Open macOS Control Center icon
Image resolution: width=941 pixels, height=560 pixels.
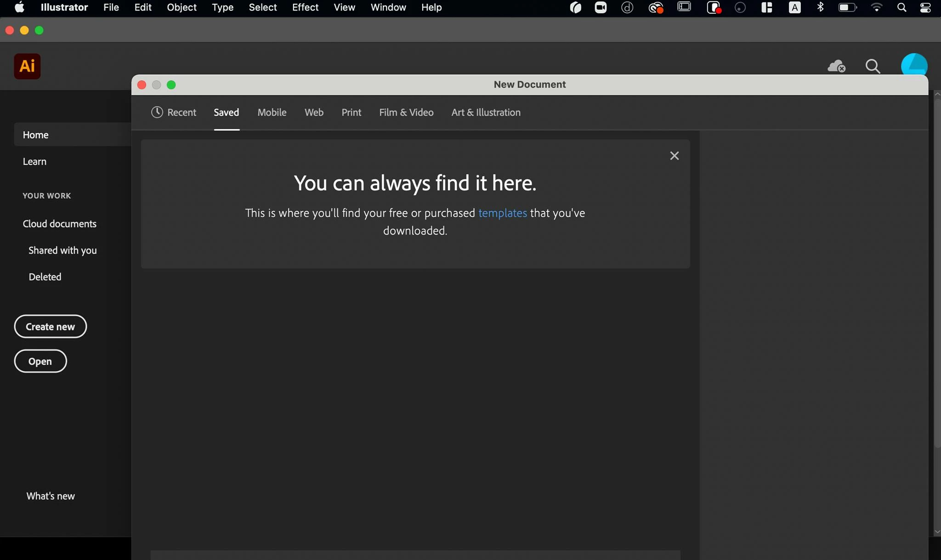925,7
